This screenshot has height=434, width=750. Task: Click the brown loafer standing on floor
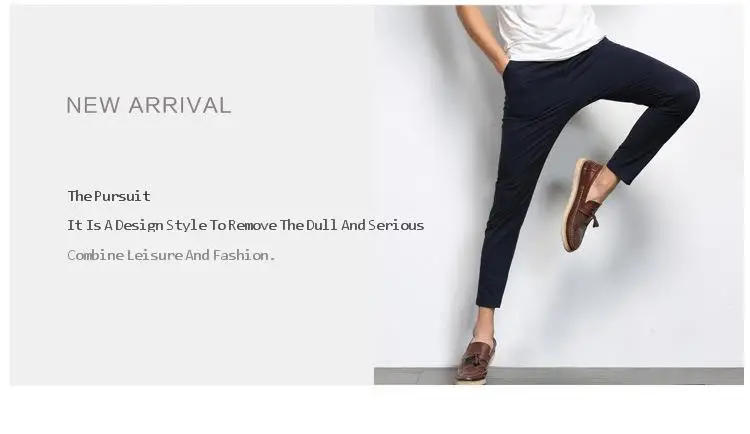click(475, 360)
